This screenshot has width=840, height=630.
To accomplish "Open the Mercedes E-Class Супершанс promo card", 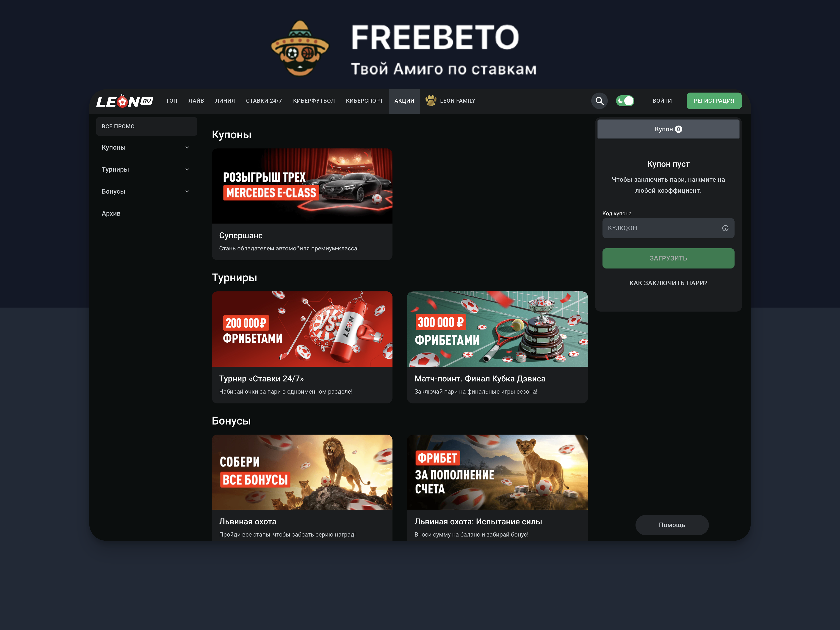I will click(302, 204).
